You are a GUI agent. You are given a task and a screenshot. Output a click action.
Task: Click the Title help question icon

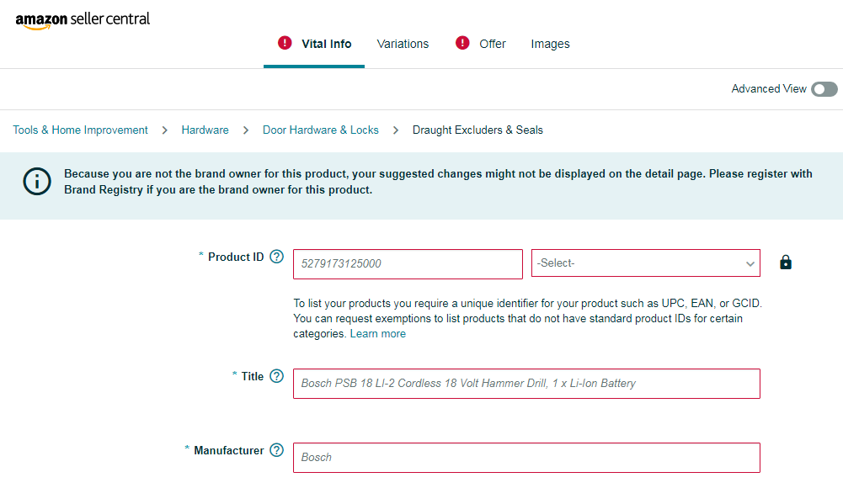point(276,376)
